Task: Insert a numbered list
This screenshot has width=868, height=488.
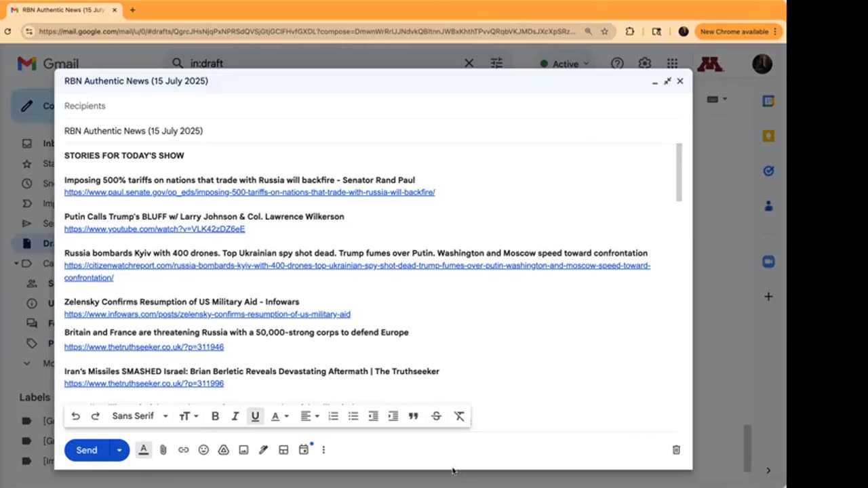Action: pyautogui.click(x=333, y=416)
